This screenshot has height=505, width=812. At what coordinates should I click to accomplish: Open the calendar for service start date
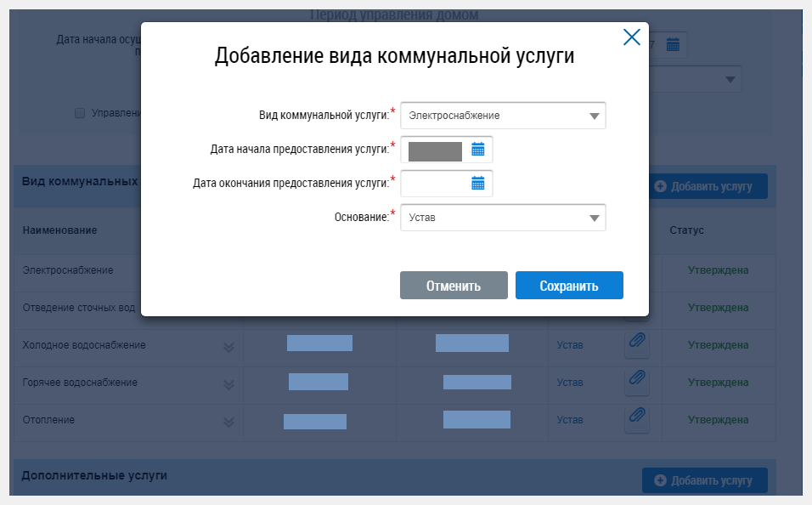478,149
